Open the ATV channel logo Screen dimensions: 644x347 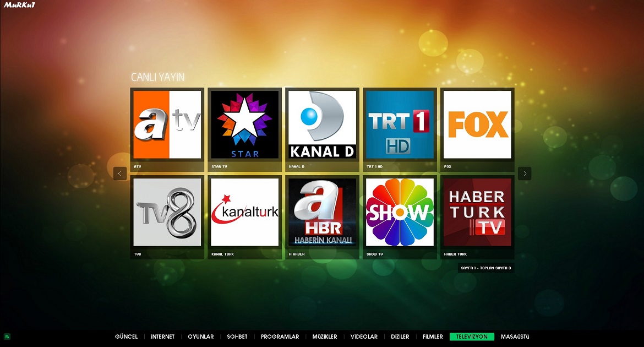click(167, 124)
